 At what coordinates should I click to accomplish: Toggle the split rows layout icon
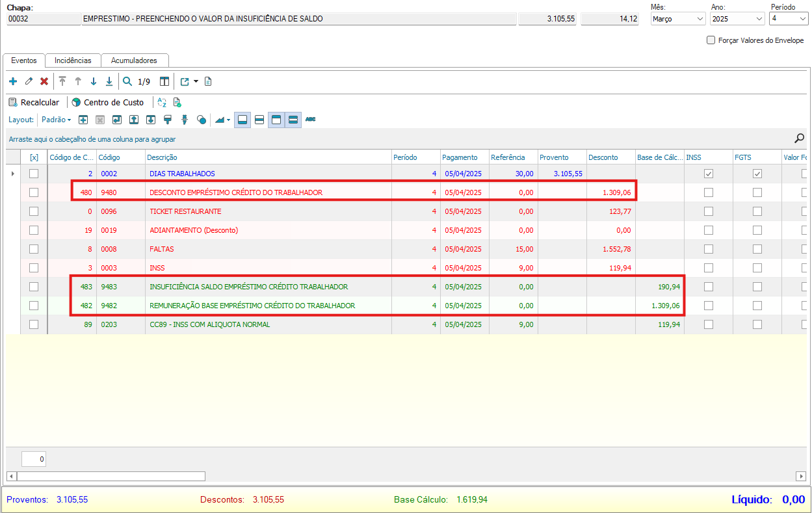click(x=259, y=120)
